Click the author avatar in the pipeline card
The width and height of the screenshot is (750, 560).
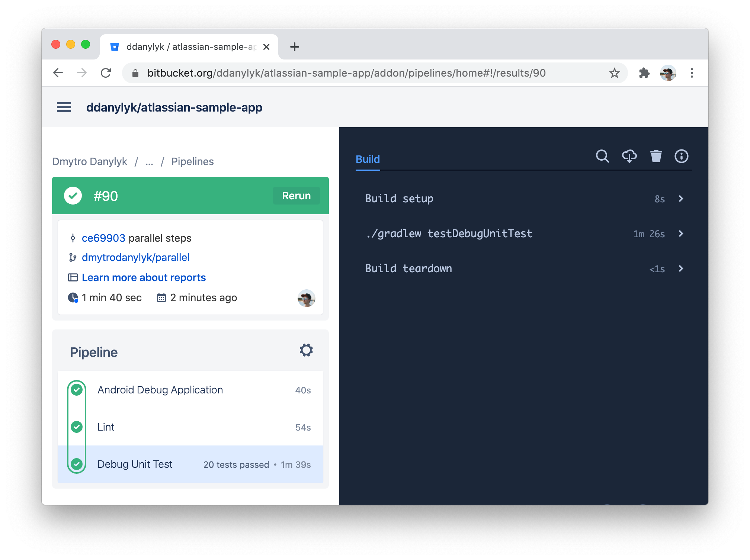[306, 298]
